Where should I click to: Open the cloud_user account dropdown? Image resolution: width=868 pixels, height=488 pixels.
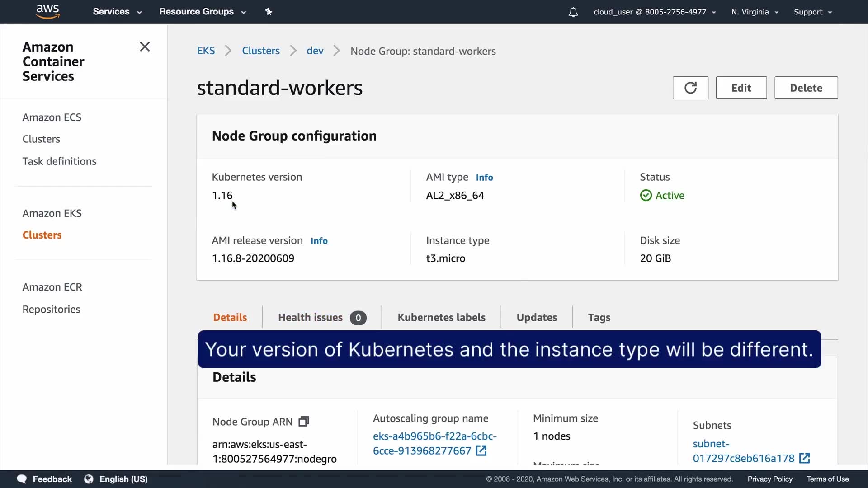(x=654, y=12)
